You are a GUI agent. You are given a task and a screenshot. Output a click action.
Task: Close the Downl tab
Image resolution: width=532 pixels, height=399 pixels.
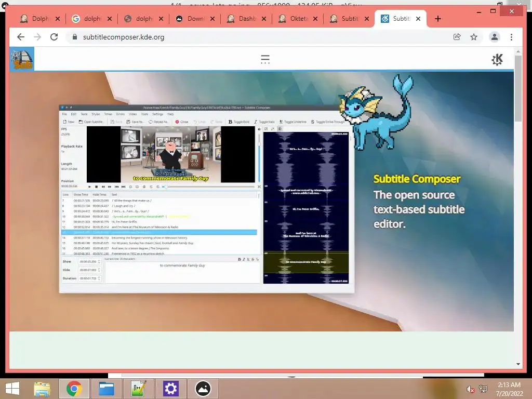(212, 19)
